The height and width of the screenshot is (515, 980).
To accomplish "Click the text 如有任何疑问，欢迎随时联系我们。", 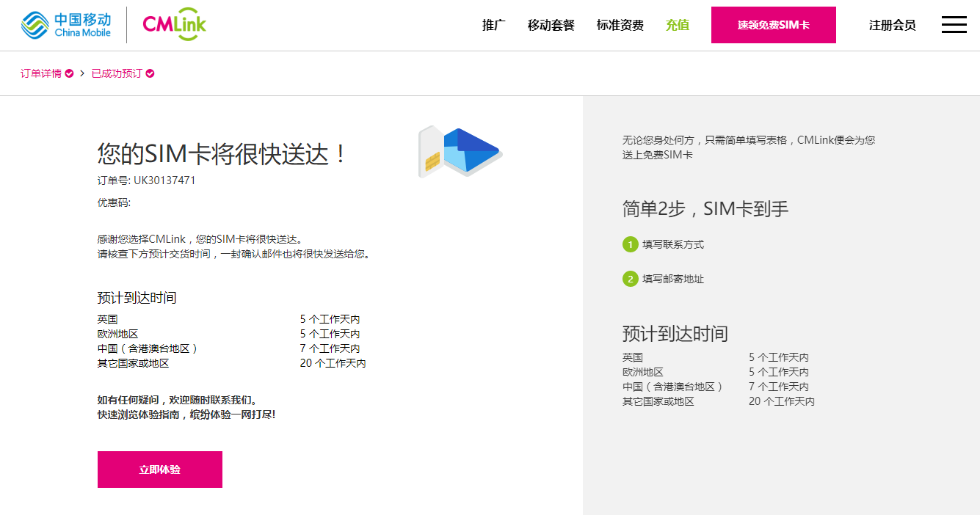I will pyautogui.click(x=178, y=401).
